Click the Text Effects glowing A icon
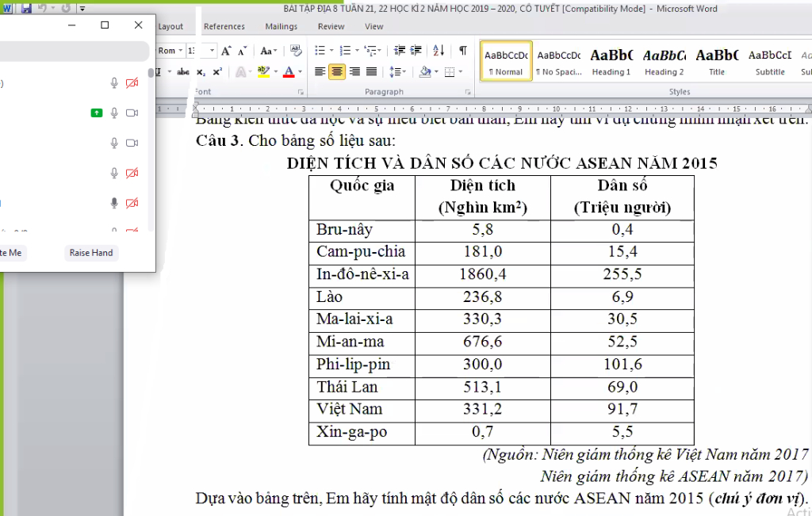This screenshot has height=516, width=812. (x=241, y=72)
